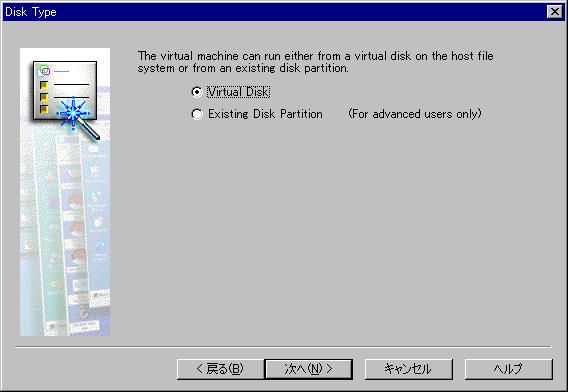Open help with the ヘルプ button
Viewport: 568px width, 392px height.
tap(509, 369)
